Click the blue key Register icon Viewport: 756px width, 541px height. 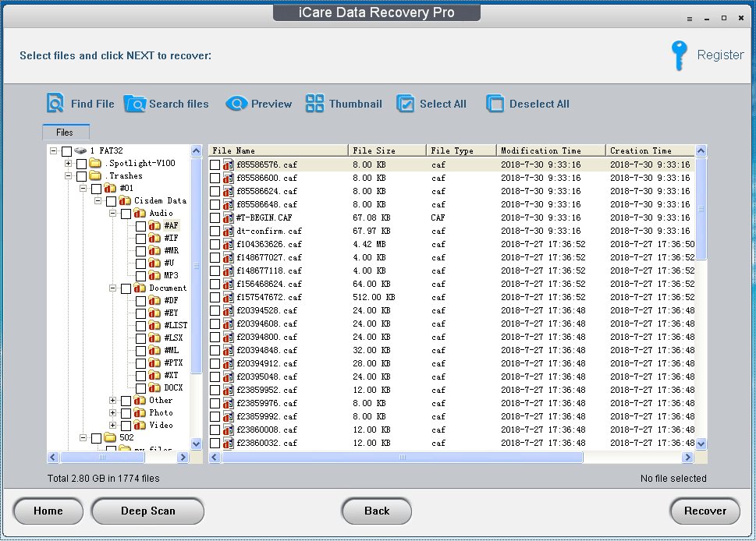tap(678, 55)
